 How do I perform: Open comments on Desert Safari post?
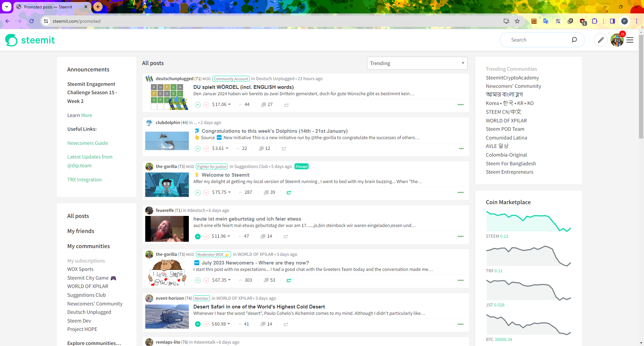266,324
